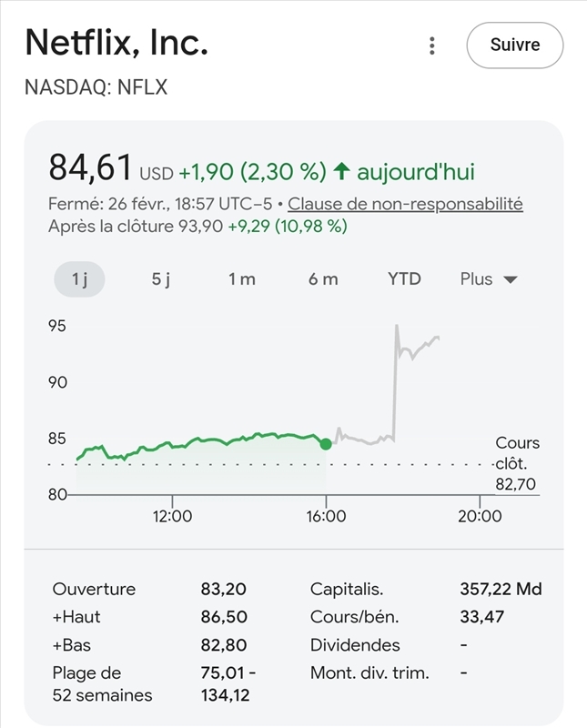This screenshot has width=587, height=728.
Task: Open the three-dot more options menu
Action: [432, 45]
